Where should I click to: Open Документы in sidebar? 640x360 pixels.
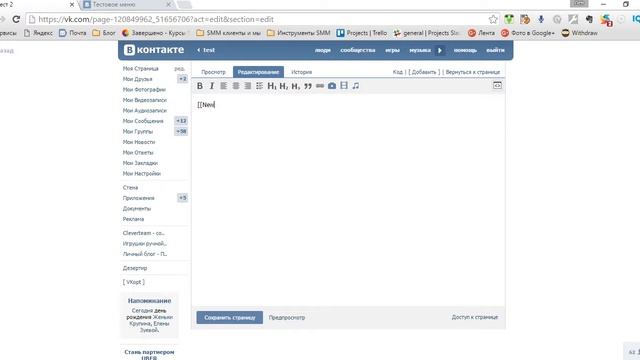pos(137,209)
